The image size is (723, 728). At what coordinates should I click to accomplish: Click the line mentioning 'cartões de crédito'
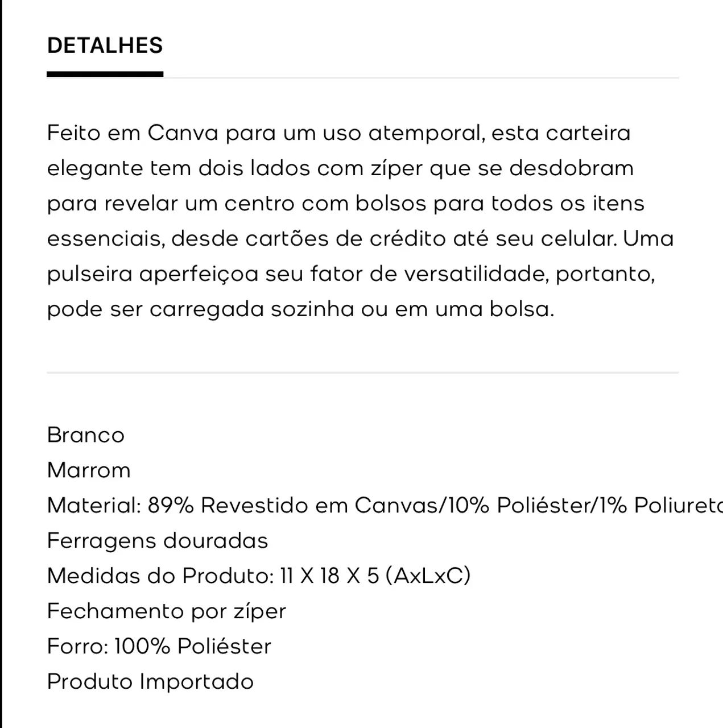pyautogui.click(x=360, y=238)
